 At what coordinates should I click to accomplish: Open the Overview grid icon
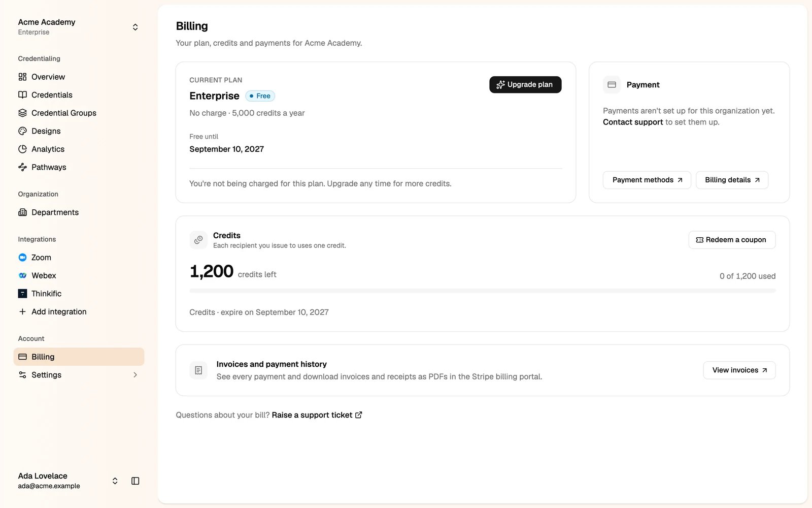pyautogui.click(x=22, y=77)
